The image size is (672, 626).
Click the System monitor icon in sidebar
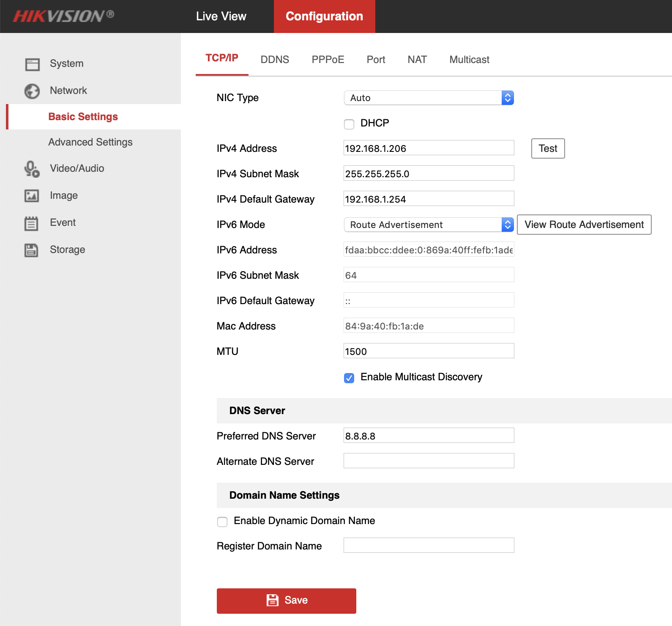[x=32, y=64]
